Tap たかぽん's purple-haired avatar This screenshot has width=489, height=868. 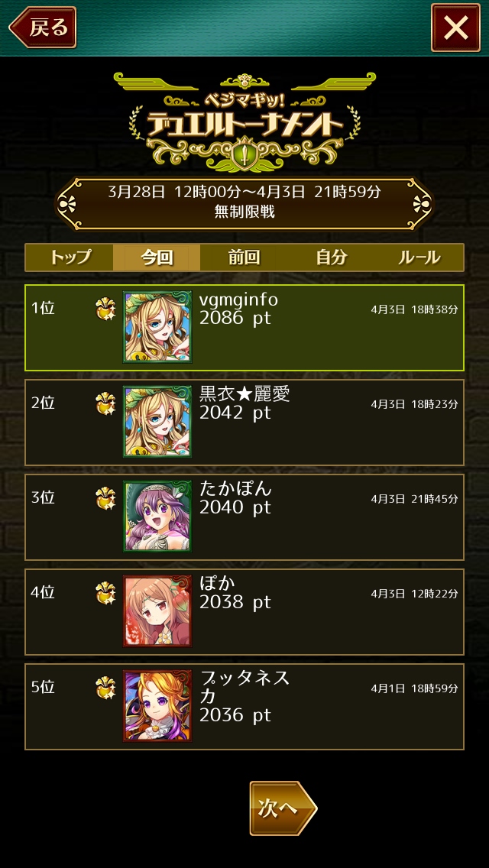[x=157, y=517]
